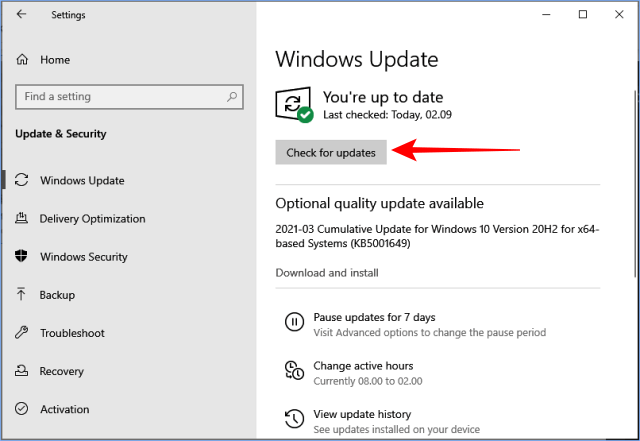Click the active hours clock icon
Screen dimensions: 640x441
[x=294, y=370]
